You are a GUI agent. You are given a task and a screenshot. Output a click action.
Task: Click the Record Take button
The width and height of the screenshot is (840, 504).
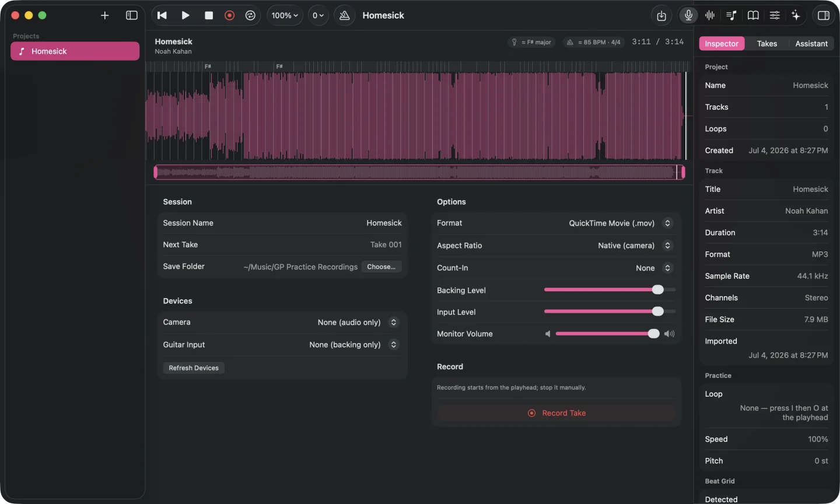556,413
